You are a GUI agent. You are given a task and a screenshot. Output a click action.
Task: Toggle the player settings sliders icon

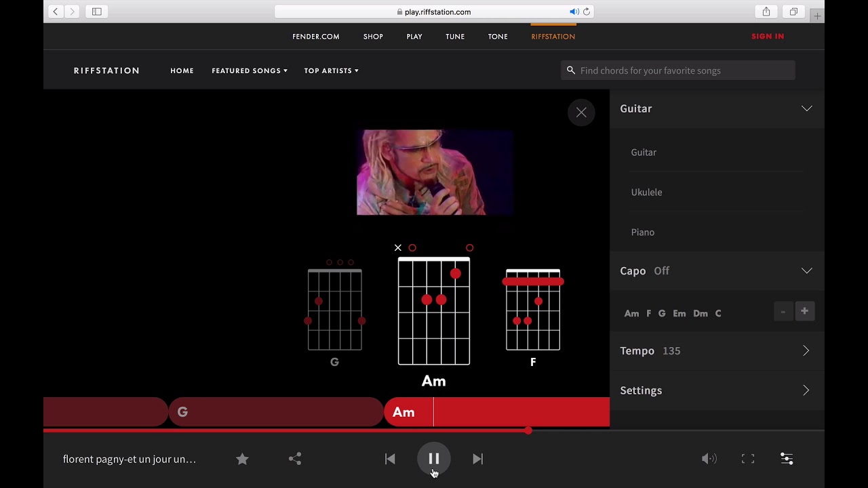tap(787, 459)
